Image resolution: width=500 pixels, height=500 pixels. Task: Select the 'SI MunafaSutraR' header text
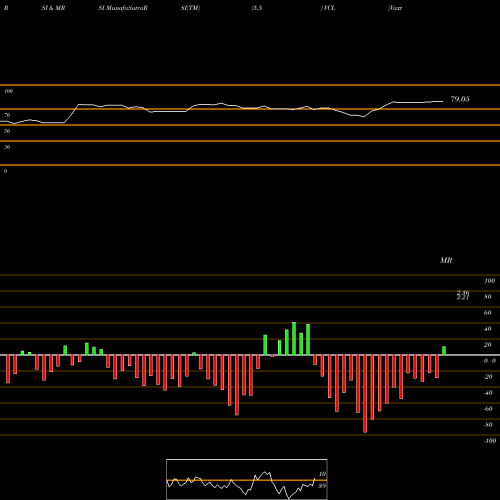pos(123,8)
